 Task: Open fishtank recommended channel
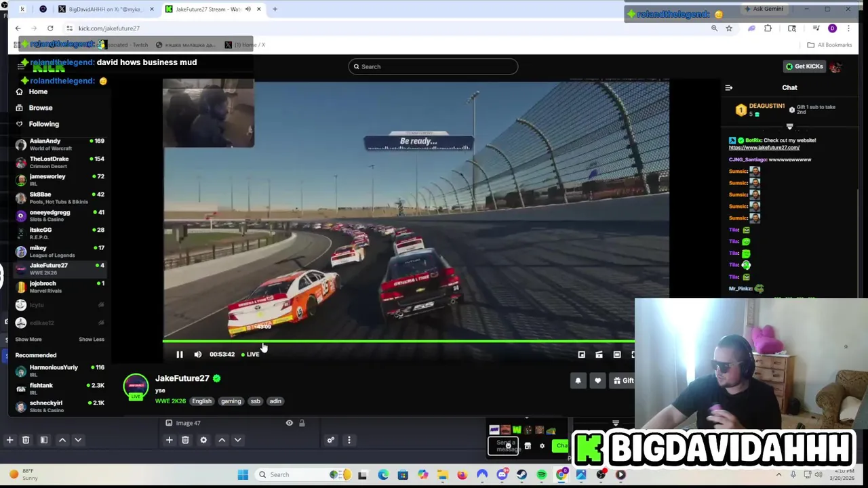[60, 389]
